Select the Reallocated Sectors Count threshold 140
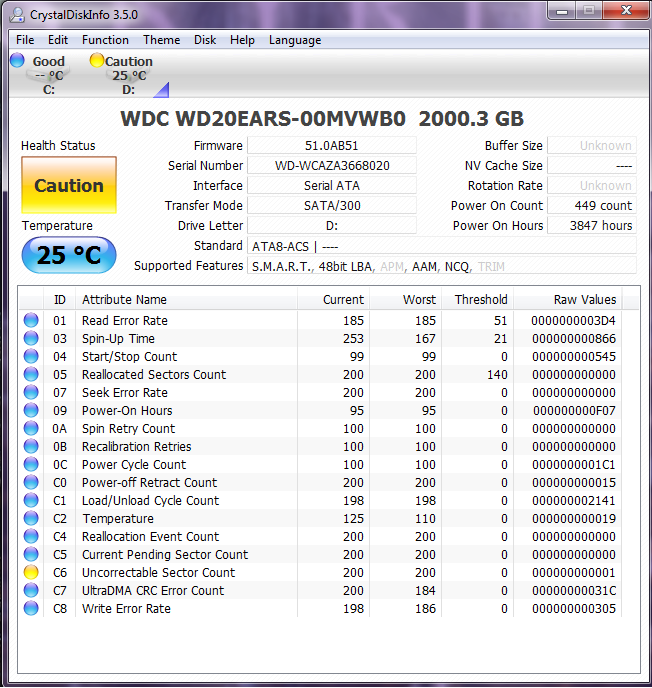Viewport: 652px width, 688px height. [x=497, y=375]
